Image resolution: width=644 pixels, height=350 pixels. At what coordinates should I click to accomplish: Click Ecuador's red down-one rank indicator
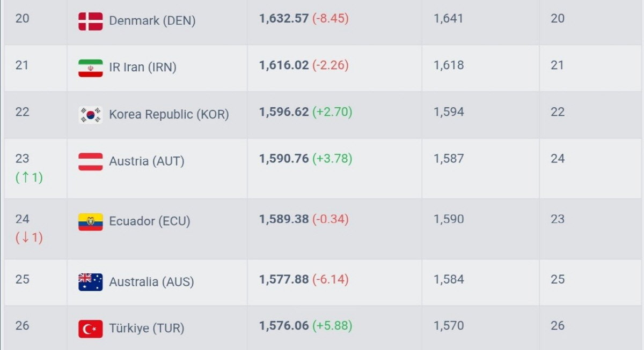29,238
